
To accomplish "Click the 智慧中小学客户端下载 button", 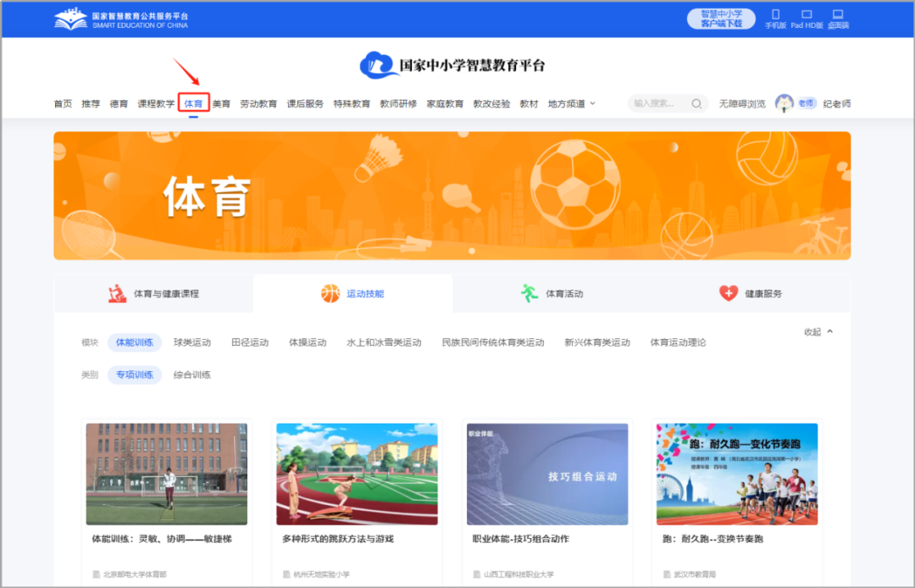I will (x=721, y=17).
